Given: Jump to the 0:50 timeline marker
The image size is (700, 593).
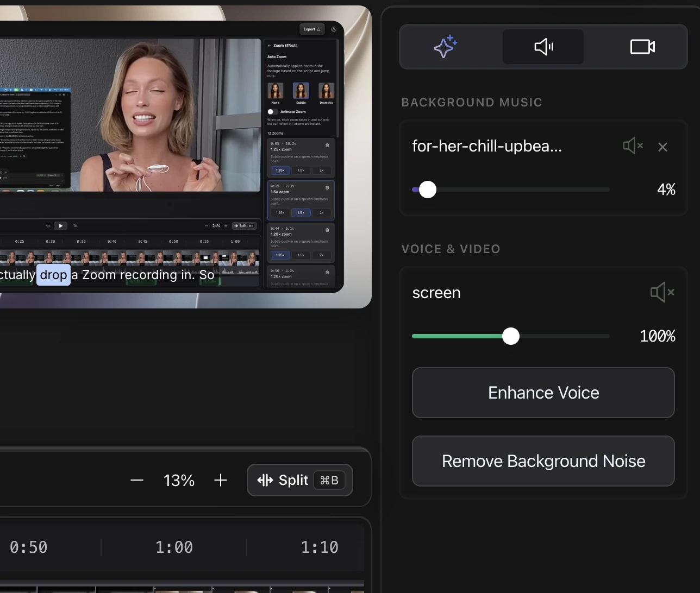Looking at the screenshot, I should (28, 547).
